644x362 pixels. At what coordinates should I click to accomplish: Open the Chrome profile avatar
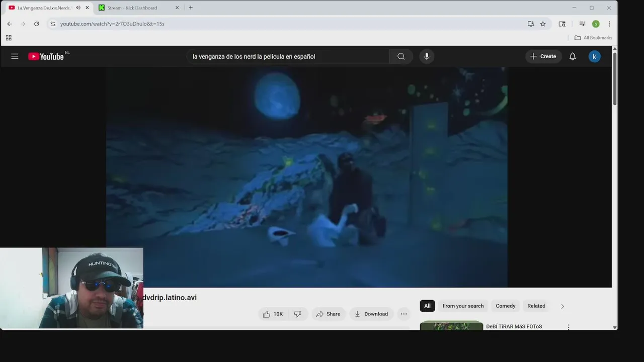[x=596, y=24]
